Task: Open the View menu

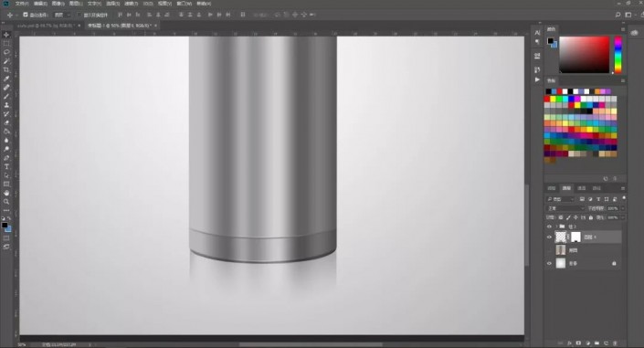Action: click(164, 4)
